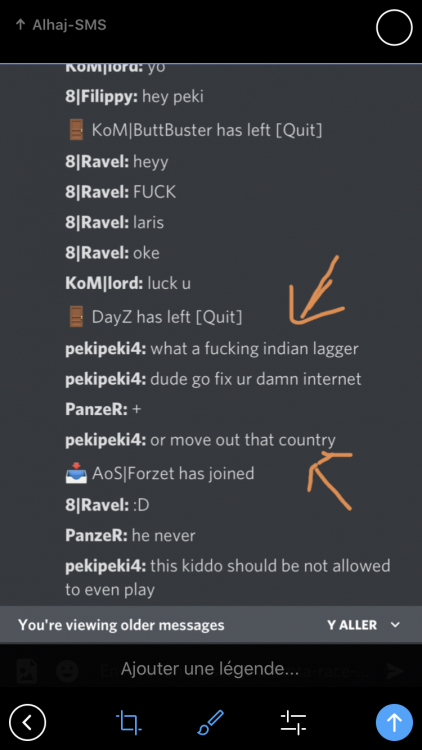
Task: Tap the 8|Ravel FUCK message
Action: tap(121, 192)
